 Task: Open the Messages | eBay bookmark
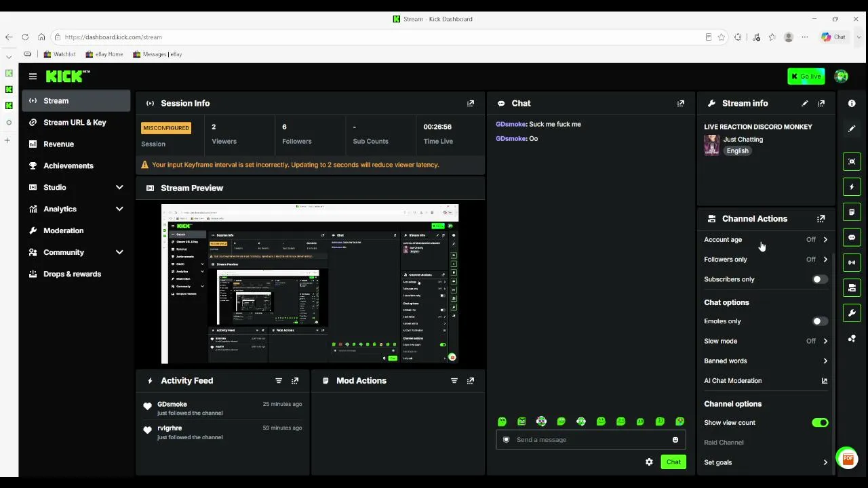[157, 54]
